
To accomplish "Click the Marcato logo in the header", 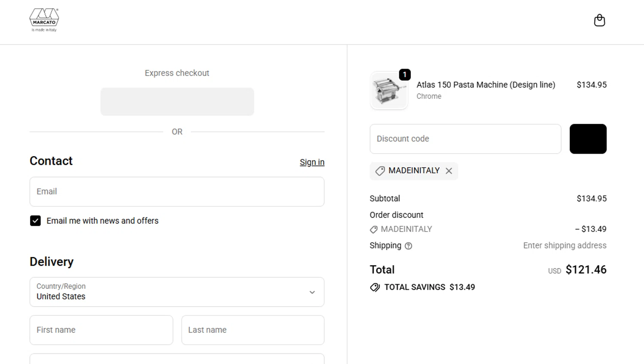I will (44, 20).
